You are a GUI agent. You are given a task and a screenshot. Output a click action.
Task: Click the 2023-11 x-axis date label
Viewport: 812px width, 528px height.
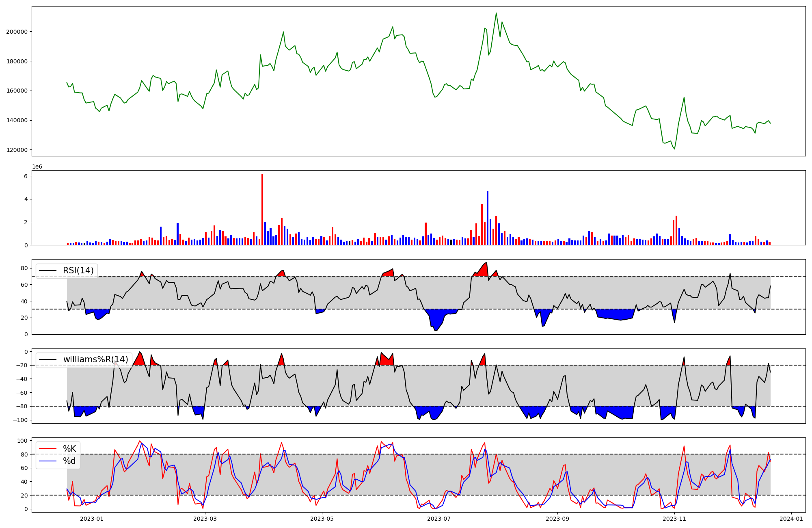click(674, 519)
